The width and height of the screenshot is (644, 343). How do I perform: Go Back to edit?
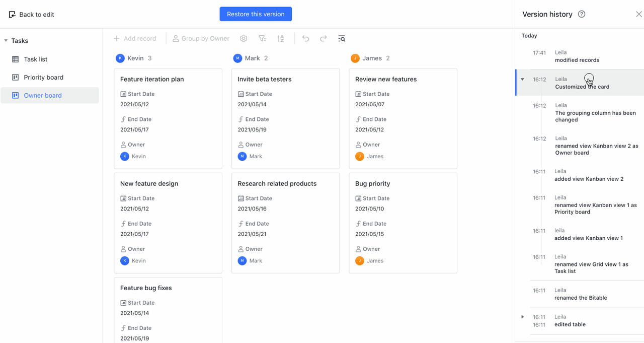tap(31, 15)
